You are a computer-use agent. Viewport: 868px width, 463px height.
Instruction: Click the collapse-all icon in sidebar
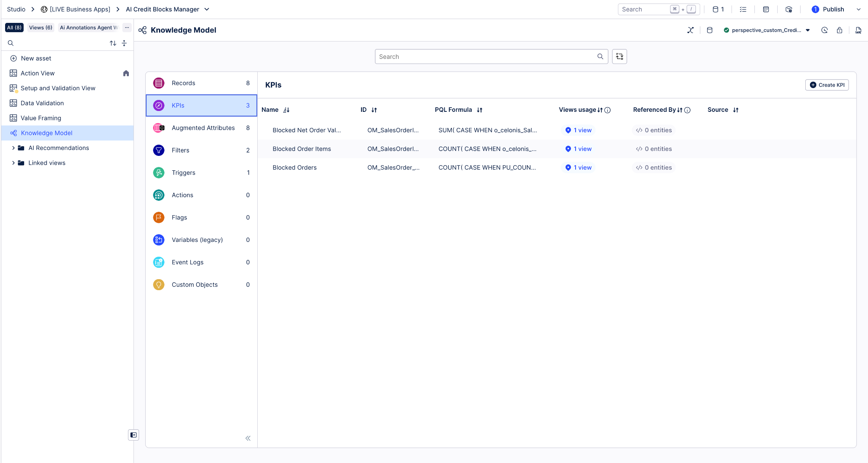(x=124, y=43)
